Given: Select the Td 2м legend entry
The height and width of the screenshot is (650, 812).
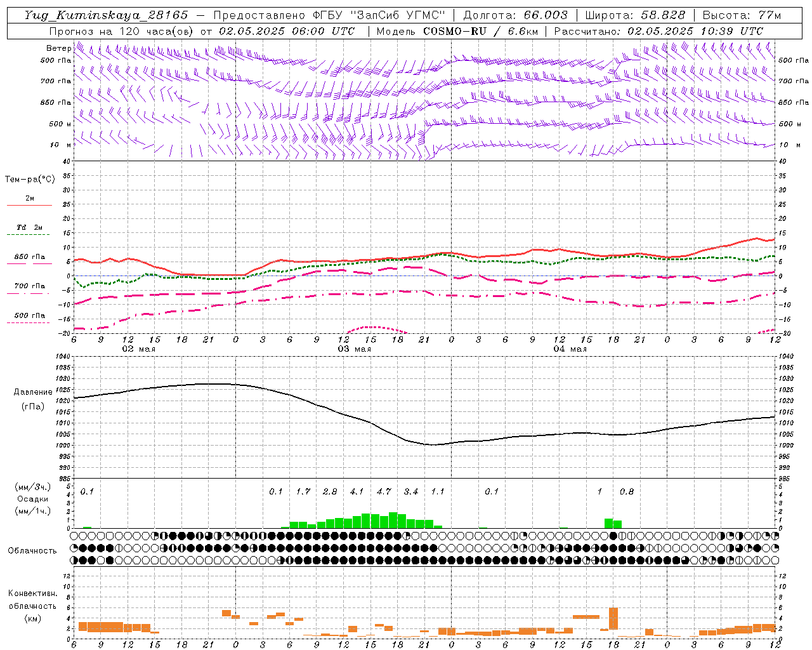Looking at the screenshot, I should pyautogui.click(x=30, y=227).
